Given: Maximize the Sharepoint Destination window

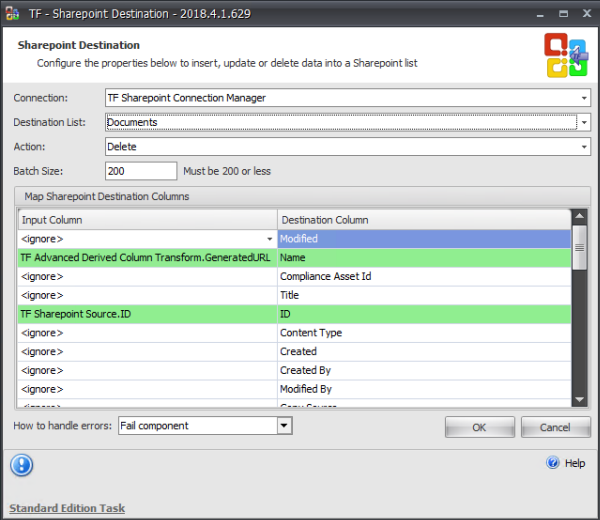Looking at the screenshot, I should [563, 14].
